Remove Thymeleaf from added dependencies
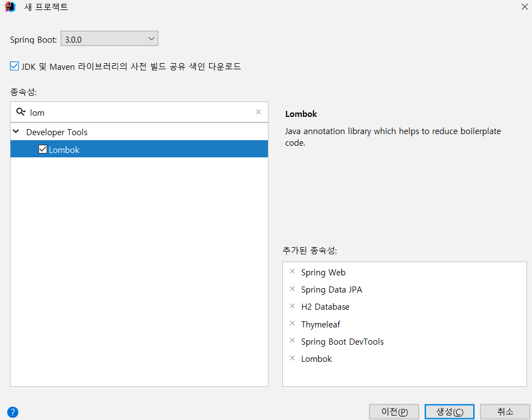Image resolution: width=532 pixels, height=420 pixels. click(x=292, y=324)
